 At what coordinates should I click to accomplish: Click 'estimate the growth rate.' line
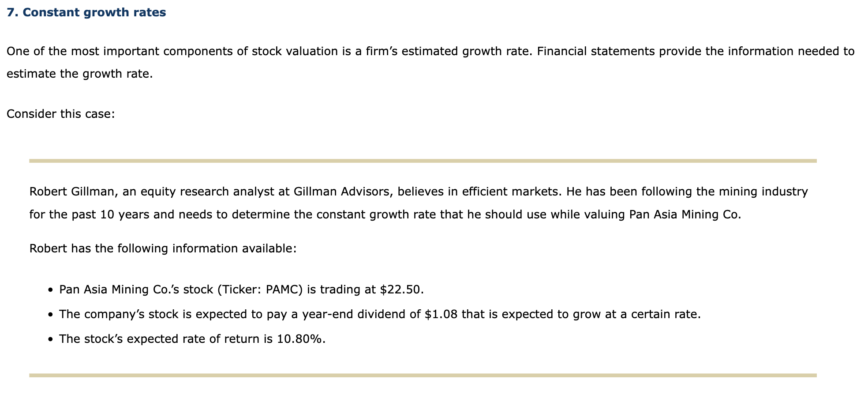point(80,73)
